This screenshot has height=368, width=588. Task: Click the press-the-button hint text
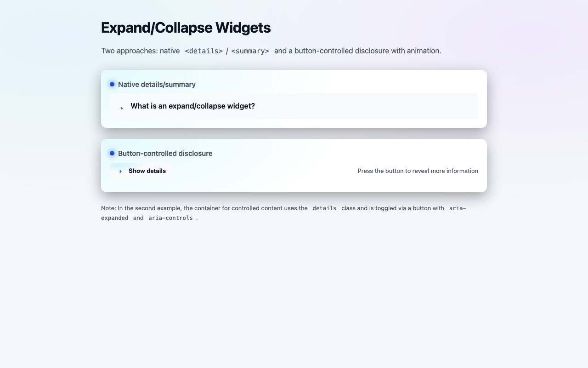pyautogui.click(x=417, y=171)
